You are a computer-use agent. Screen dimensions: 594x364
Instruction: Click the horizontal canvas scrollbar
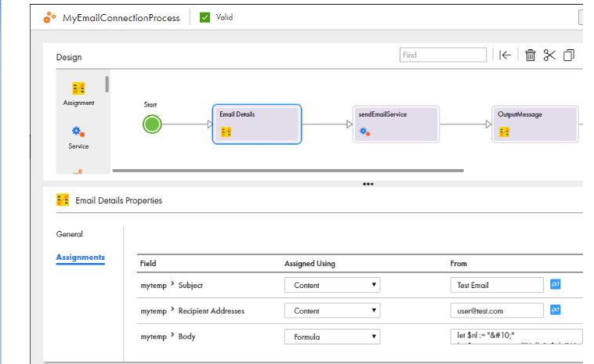pyautogui.click(x=288, y=171)
